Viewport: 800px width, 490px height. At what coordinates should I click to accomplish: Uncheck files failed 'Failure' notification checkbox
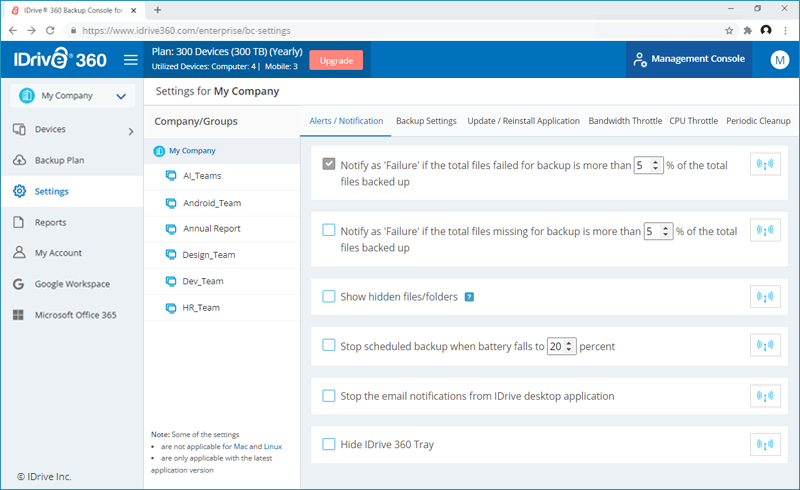point(329,164)
